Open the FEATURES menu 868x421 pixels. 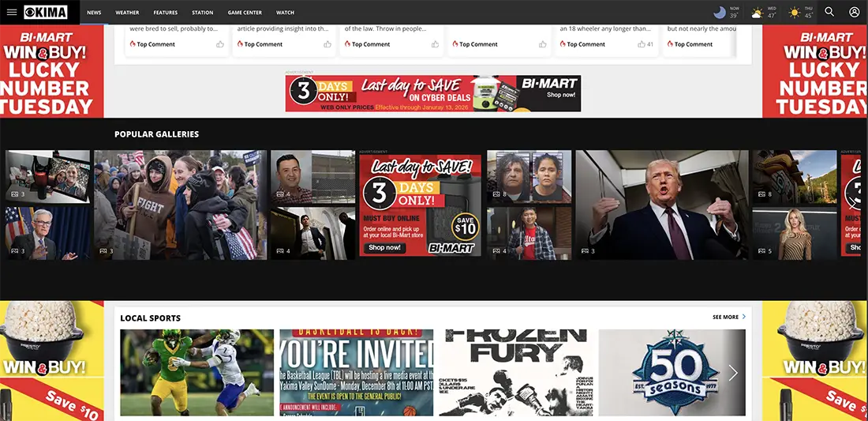[x=166, y=12]
